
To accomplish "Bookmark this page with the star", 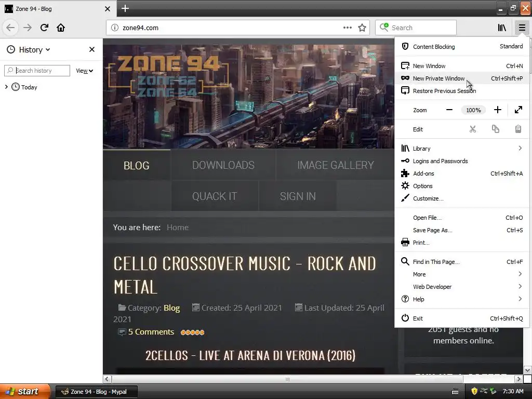I will (362, 28).
